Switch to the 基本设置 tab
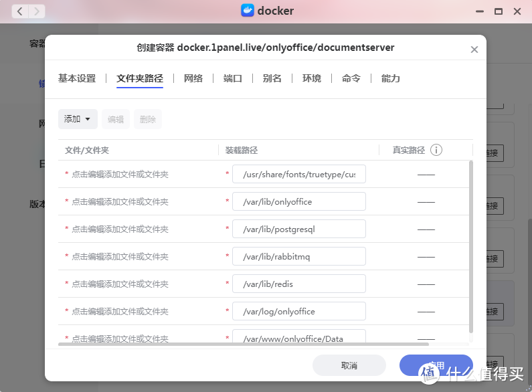 point(77,78)
